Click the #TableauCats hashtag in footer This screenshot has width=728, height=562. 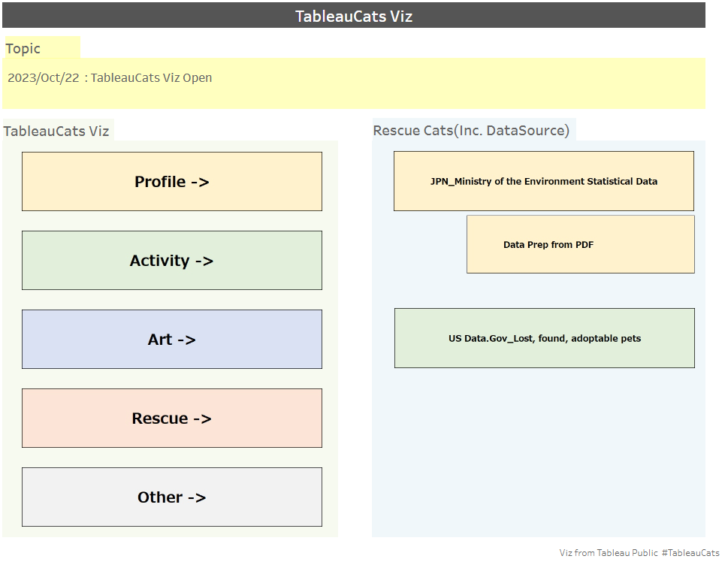click(x=690, y=553)
